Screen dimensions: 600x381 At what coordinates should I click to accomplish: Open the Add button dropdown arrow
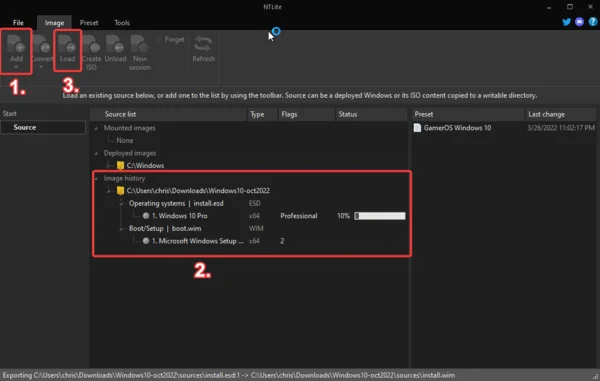[16, 67]
